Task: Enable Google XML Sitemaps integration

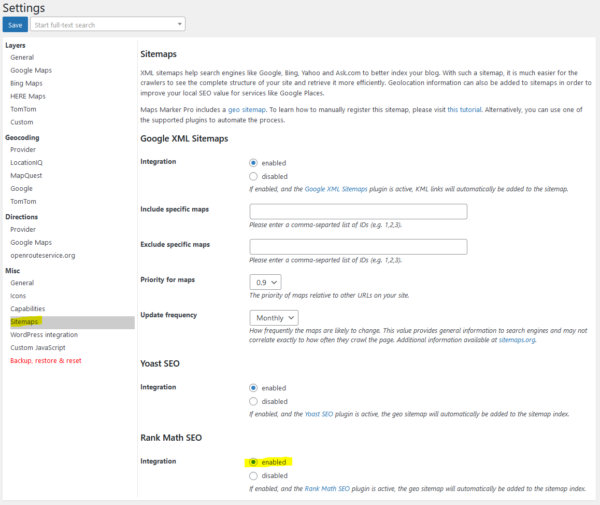Action: tap(254, 162)
